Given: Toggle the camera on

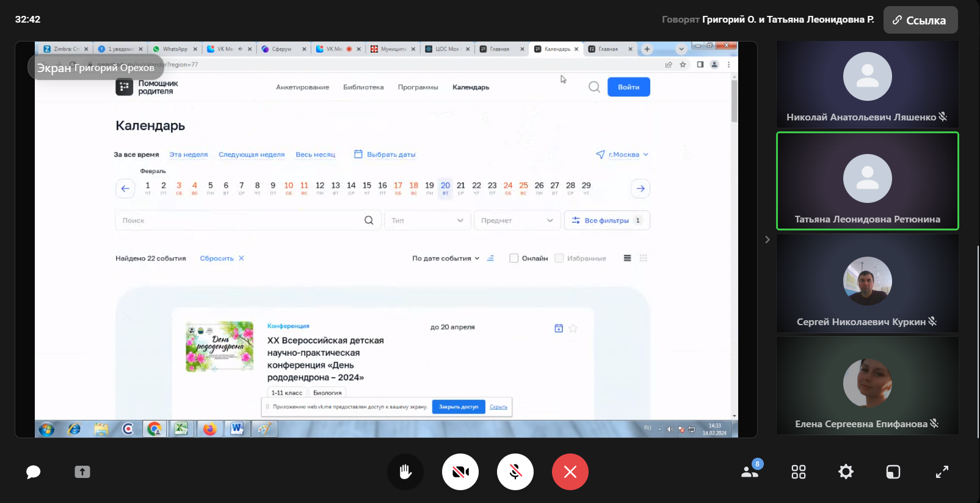Looking at the screenshot, I should pos(460,472).
